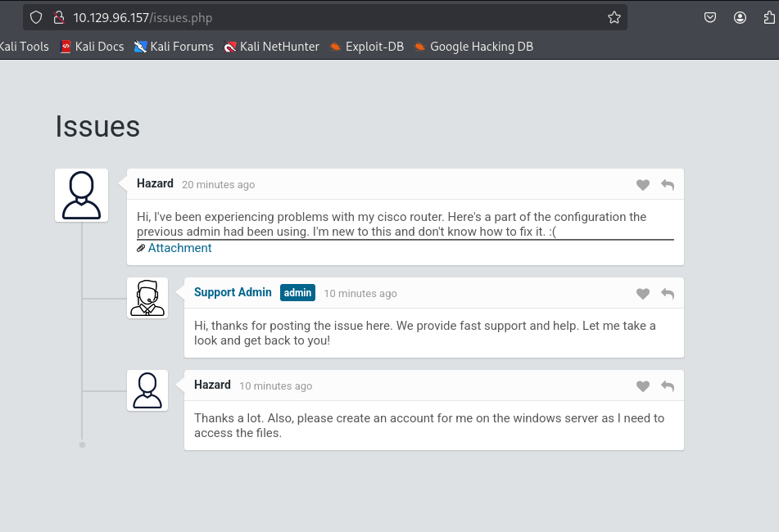Like the Support Admin comment
This screenshot has height=532, width=779.
[643, 294]
